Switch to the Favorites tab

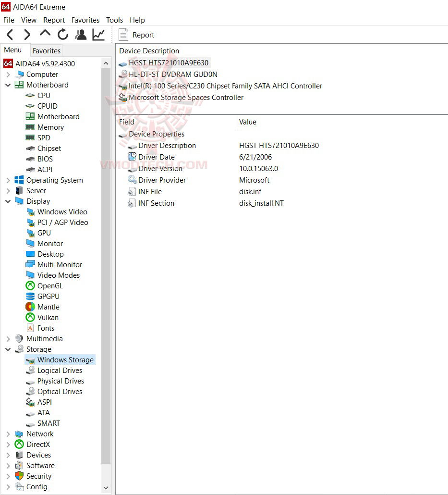tap(46, 50)
